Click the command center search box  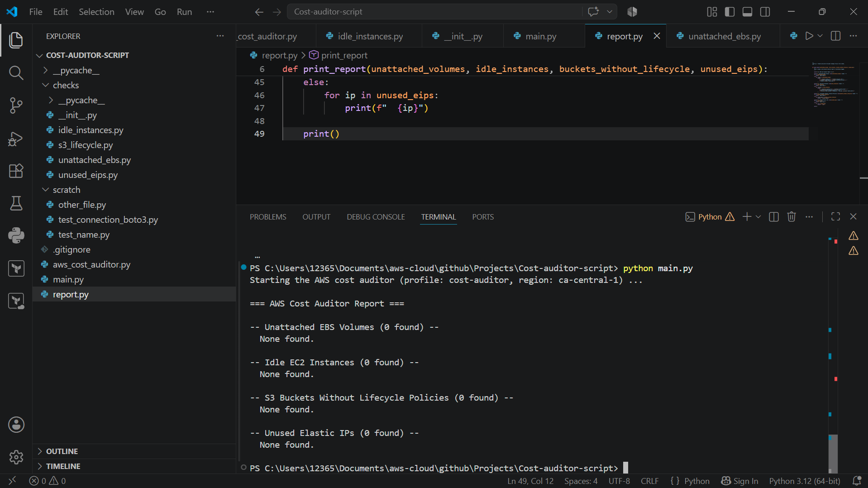tap(434, 12)
